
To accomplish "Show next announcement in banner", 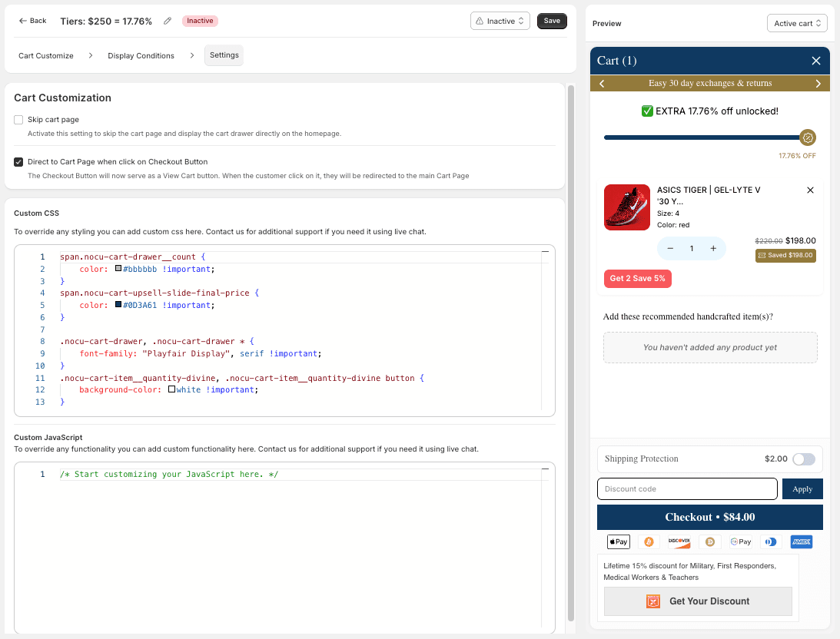I will coord(818,84).
